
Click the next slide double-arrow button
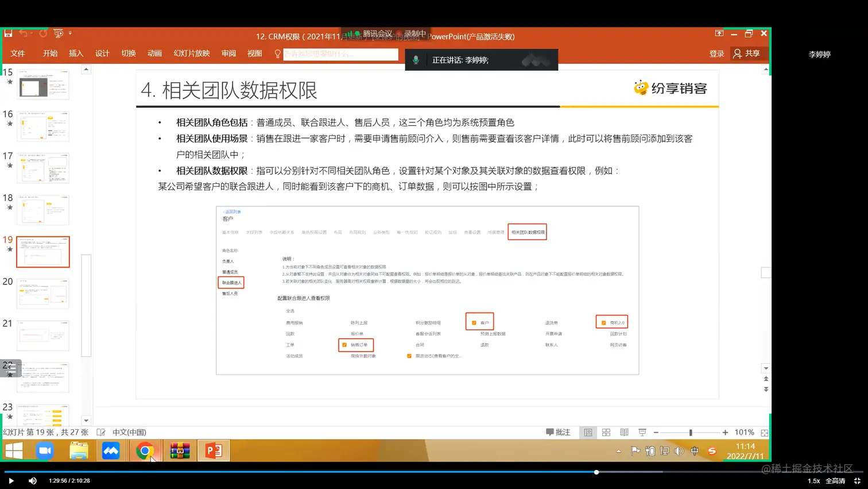[766, 390]
